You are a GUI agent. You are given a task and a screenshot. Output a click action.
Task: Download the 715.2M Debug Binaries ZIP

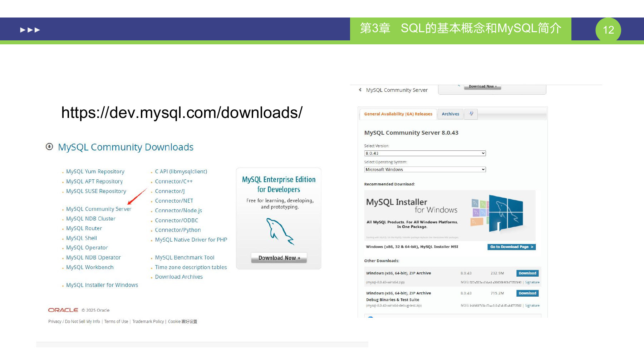[527, 293]
